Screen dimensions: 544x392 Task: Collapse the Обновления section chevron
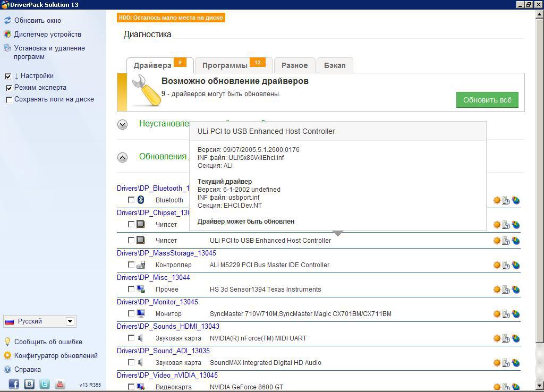(123, 158)
